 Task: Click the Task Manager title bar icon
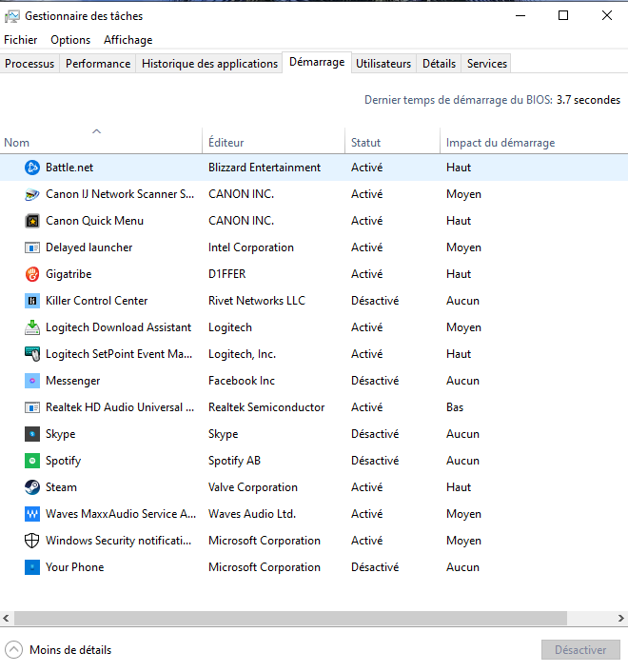click(12, 16)
